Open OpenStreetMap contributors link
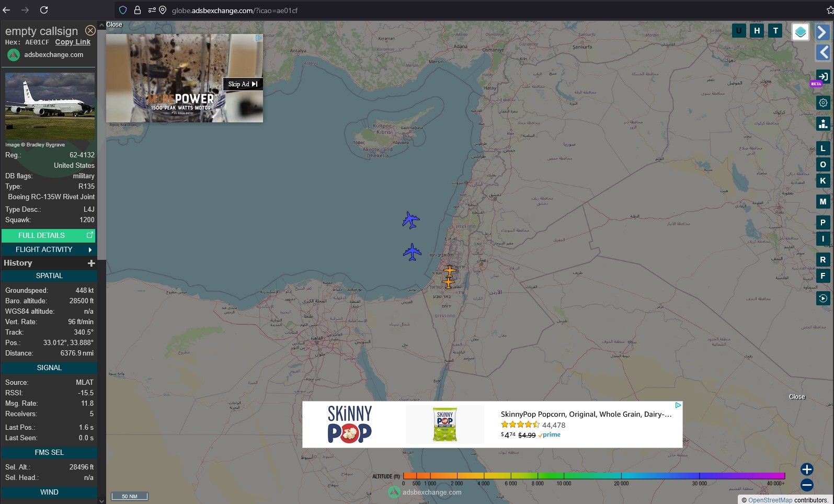The height and width of the screenshot is (504, 834). [x=770, y=500]
